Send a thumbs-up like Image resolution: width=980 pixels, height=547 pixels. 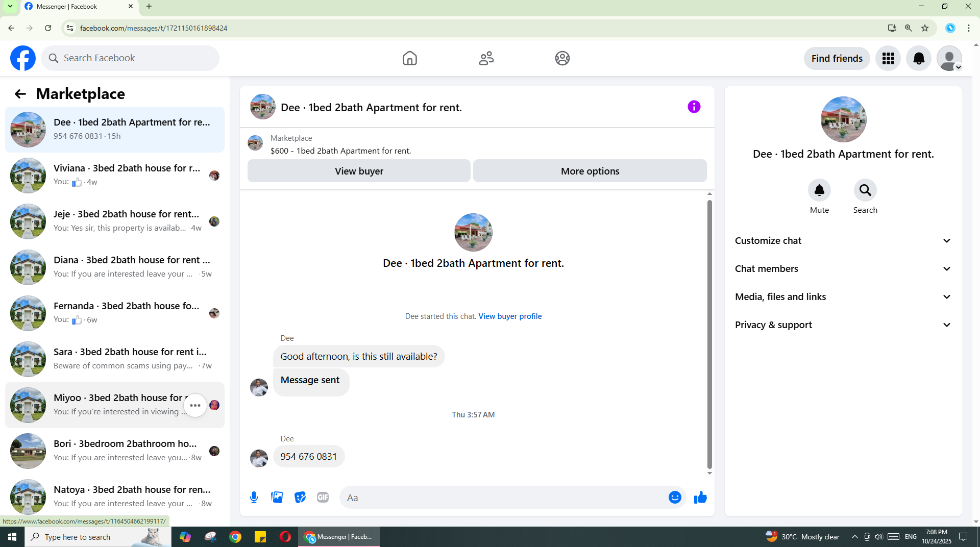click(x=700, y=498)
